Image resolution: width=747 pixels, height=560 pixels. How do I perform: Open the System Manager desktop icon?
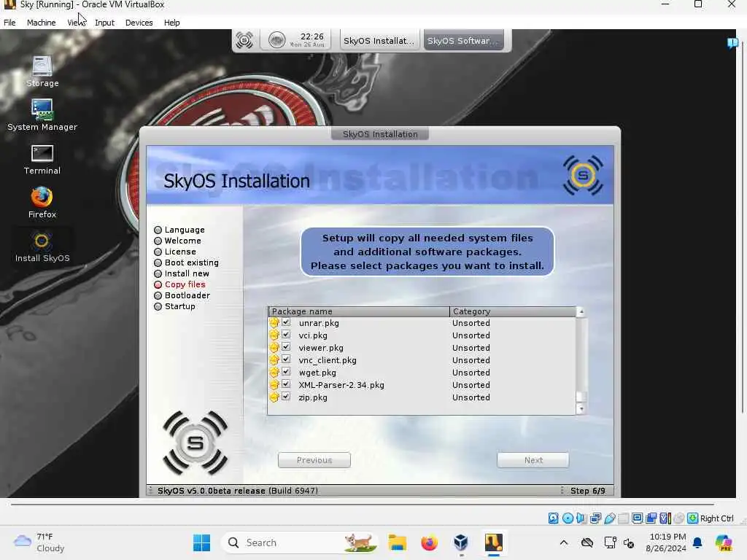[x=42, y=114]
